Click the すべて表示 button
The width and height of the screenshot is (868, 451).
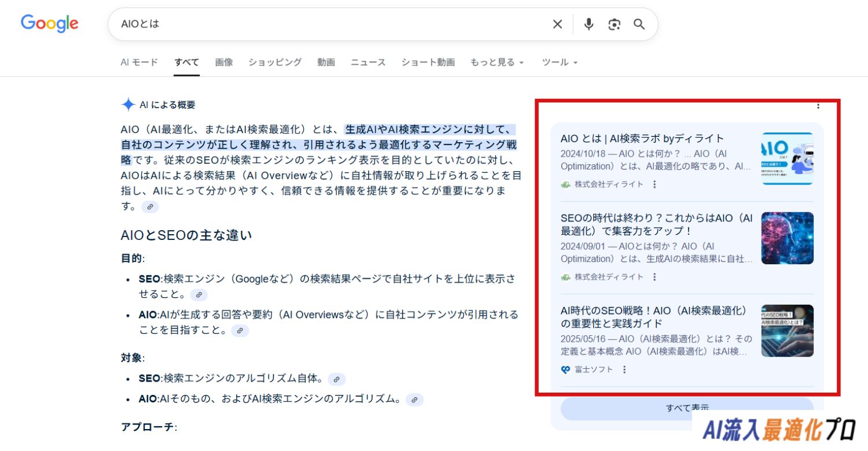coord(687,408)
